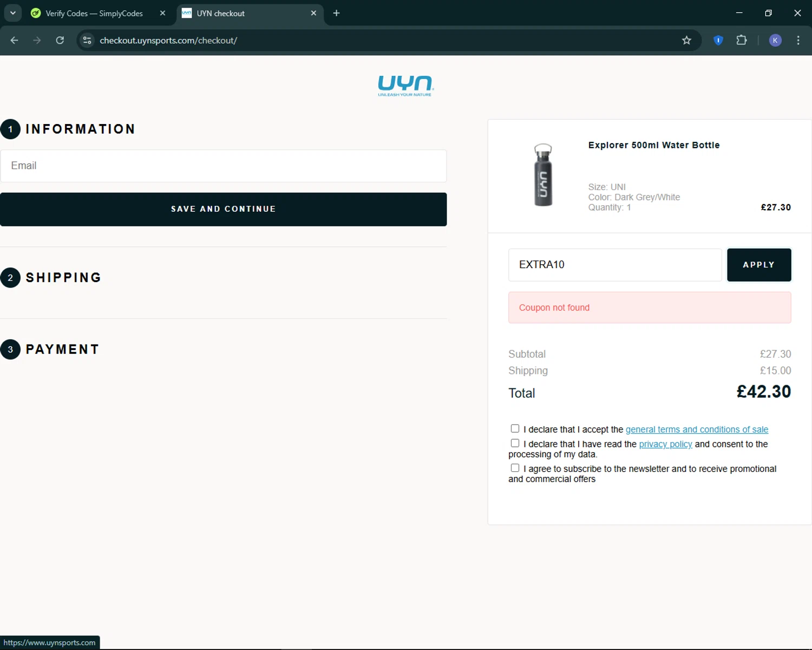
Task: Click the Subtotal £27.30 value
Action: tap(775, 354)
